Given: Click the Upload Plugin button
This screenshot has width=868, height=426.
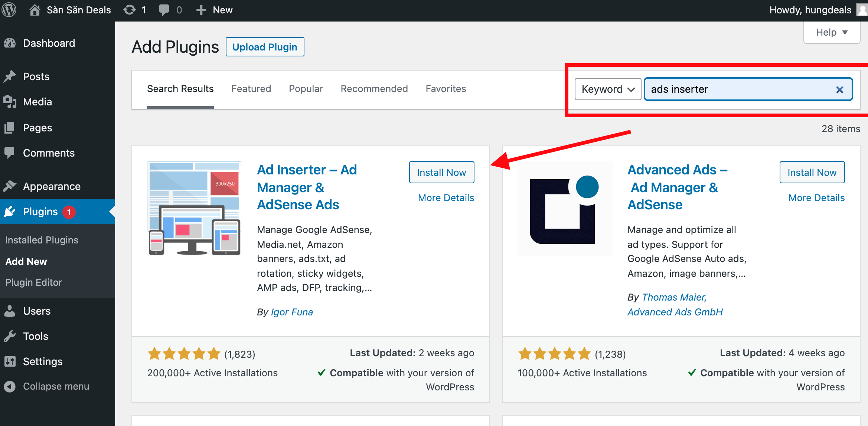Looking at the screenshot, I should point(265,47).
